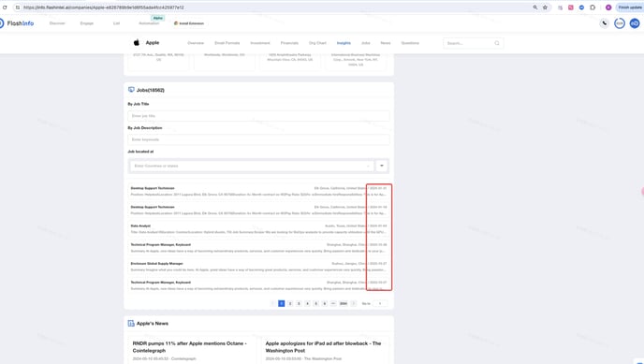Switch to the News tab
The height and width of the screenshot is (364, 644).
[x=386, y=43]
